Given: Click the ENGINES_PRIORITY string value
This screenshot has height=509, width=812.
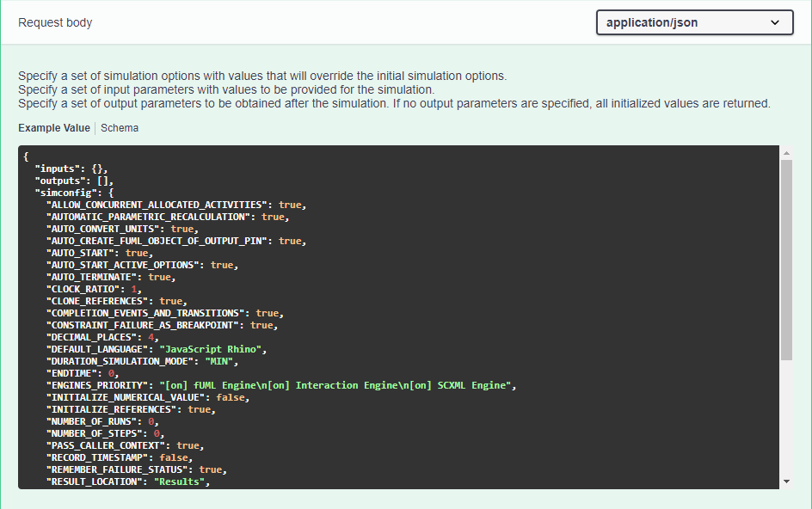Looking at the screenshot, I should click(335, 386).
